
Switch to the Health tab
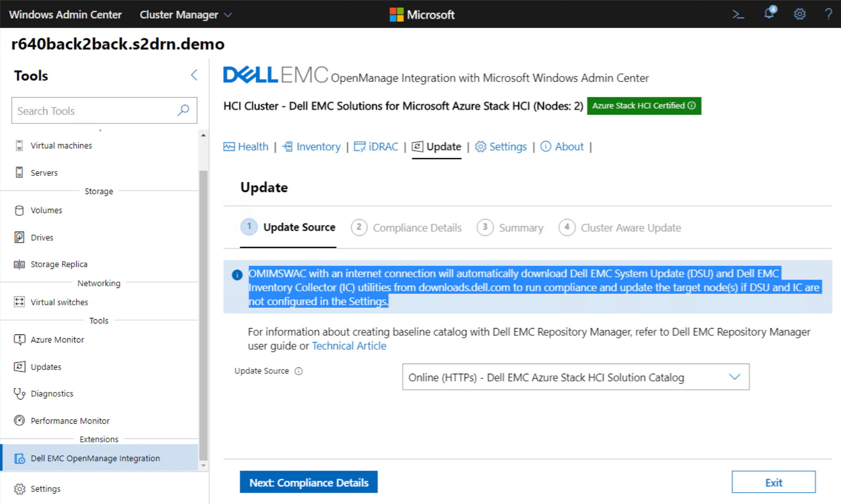(x=246, y=147)
